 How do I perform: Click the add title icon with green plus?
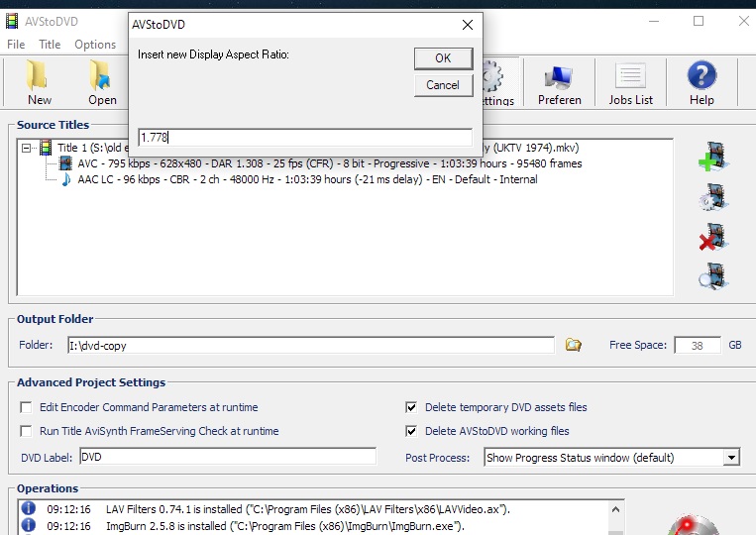[713, 157]
